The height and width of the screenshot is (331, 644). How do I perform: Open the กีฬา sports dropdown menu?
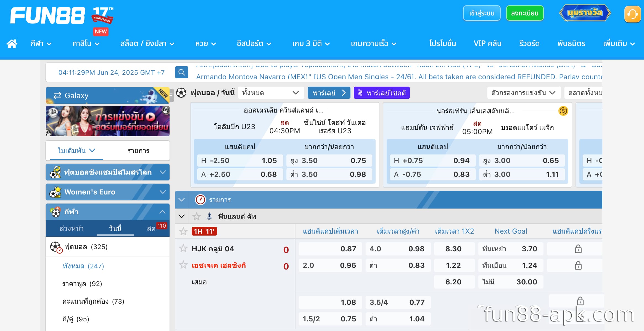41,44
